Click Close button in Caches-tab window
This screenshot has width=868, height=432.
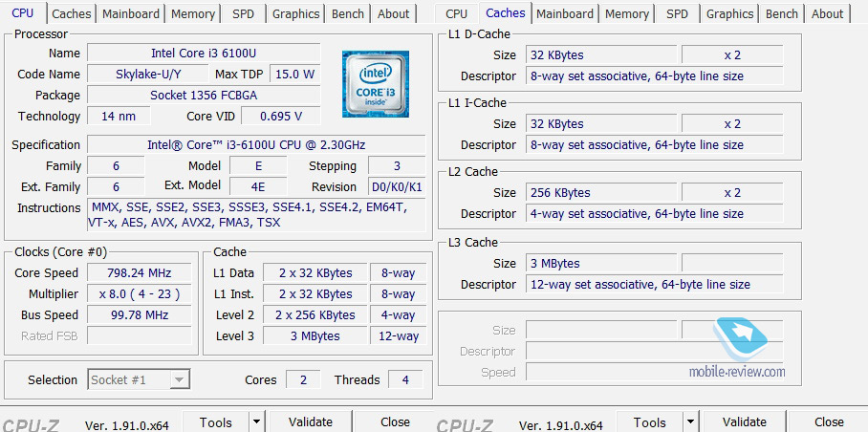point(829,422)
